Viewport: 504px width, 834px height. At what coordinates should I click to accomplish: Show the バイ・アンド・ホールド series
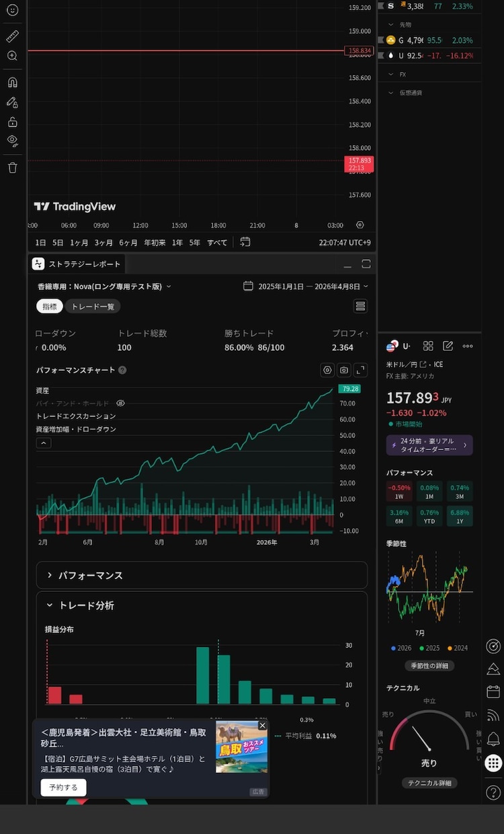pos(120,404)
